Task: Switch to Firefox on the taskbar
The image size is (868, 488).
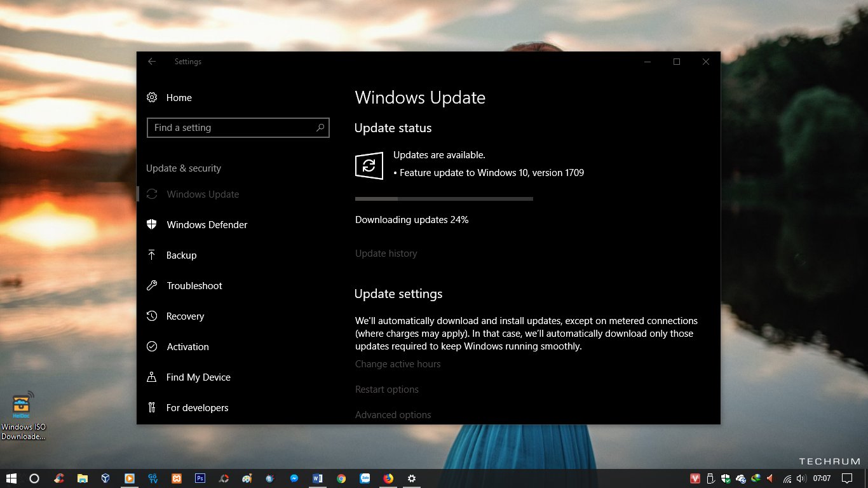Action: click(x=388, y=478)
